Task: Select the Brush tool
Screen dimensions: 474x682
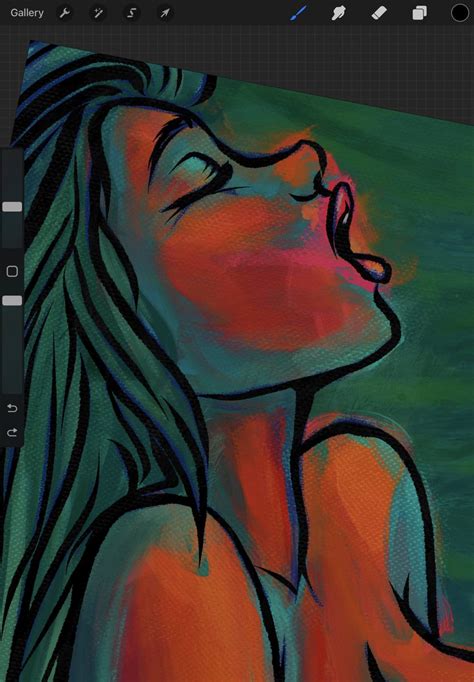Action: [298, 13]
